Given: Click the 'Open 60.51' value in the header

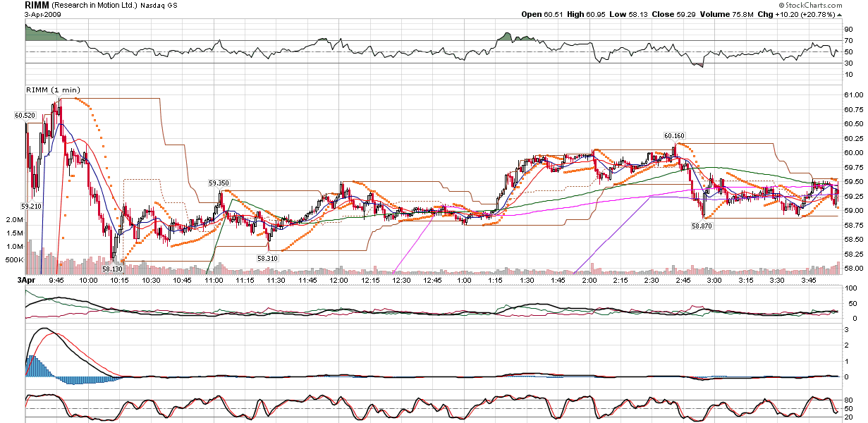Looking at the screenshot, I should (542, 14).
